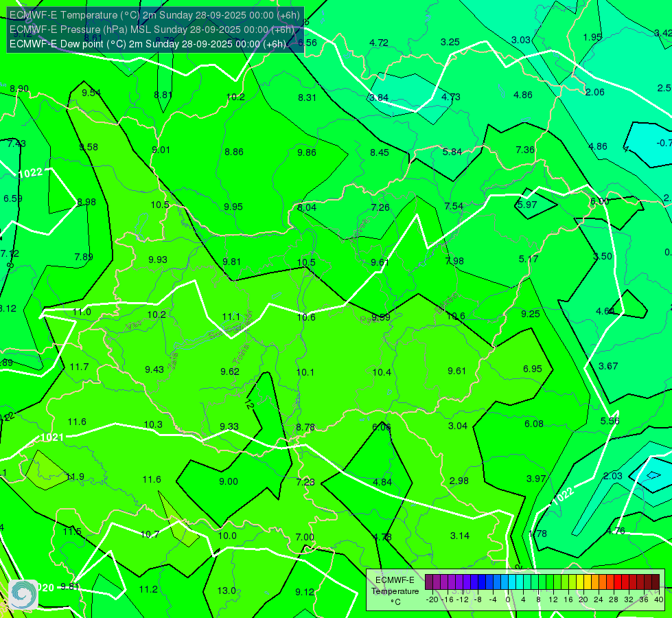Click the temperature value 8.04
672x618 pixels.
[x=307, y=207]
